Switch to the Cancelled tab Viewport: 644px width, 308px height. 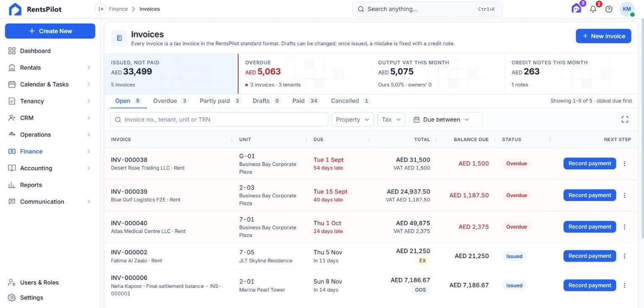[351, 101]
